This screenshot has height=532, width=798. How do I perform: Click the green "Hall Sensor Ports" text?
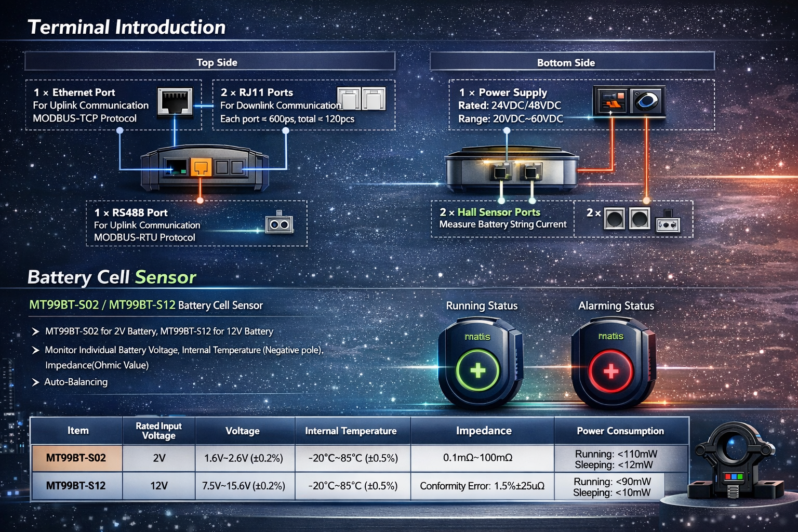point(498,212)
